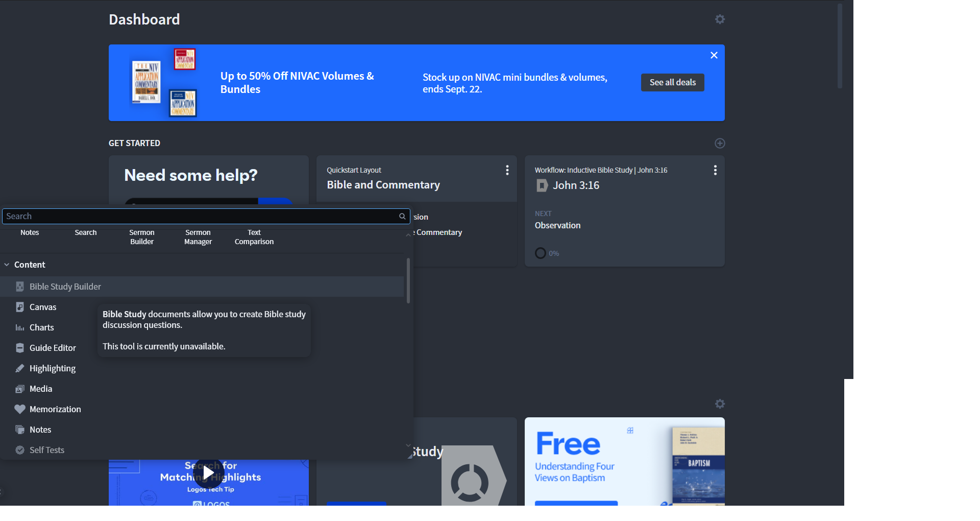Open the Notes tool shortcut
The height and width of the screenshot is (521, 980).
[x=30, y=233]
